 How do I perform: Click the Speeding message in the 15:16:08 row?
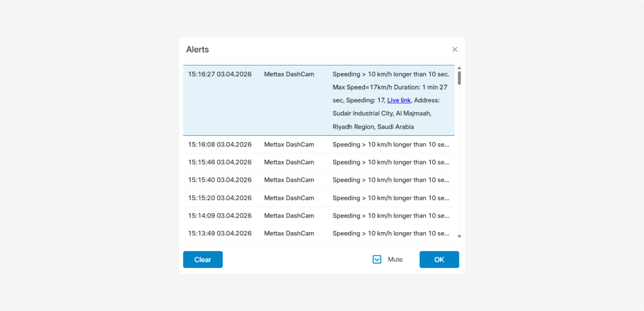coord(391,144)
